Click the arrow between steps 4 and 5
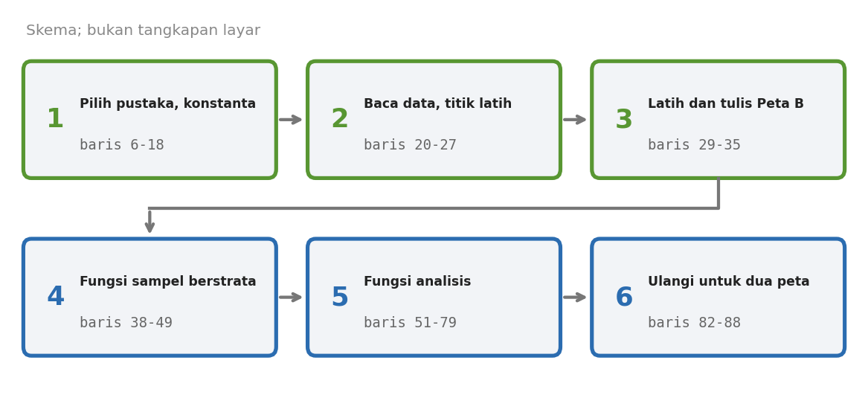Screen dimensions: 868x395 coord(291,298)
